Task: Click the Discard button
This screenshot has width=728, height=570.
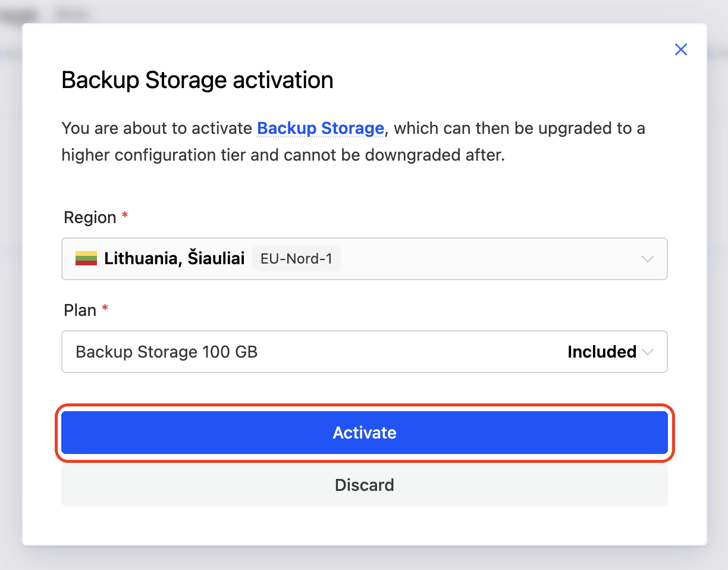Action: [365, 485]
